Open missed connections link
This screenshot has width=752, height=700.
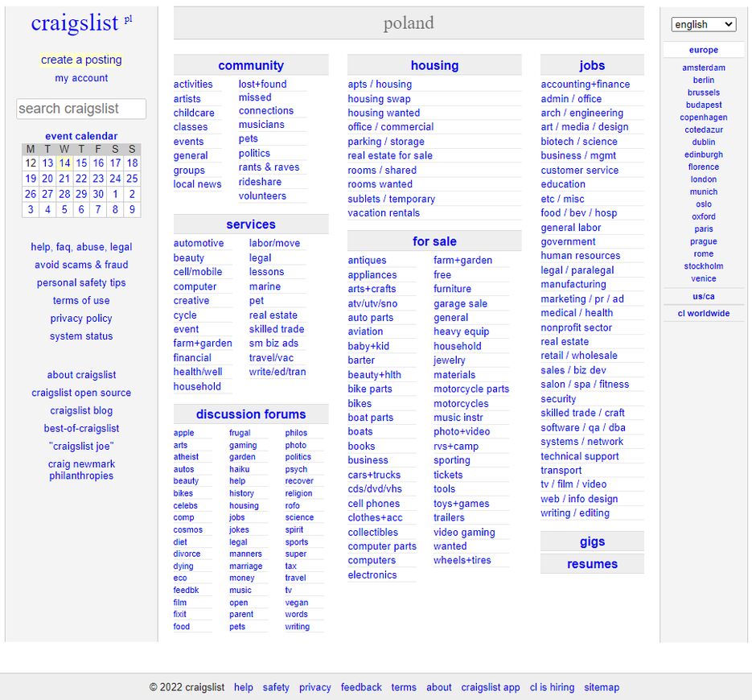[266, 104]
